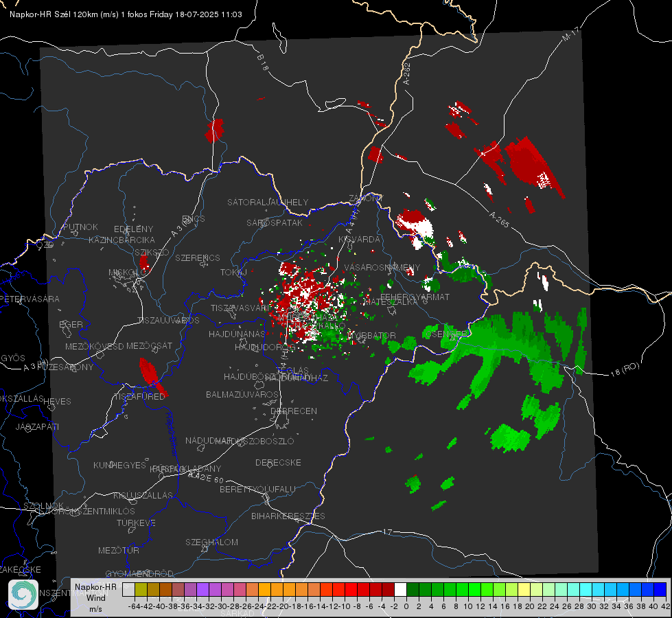Image resolution: width=672 pixels, height=618 pixels.
Task: Click the BIHARKERESZTES city label
Action: pyautogui.click(x=288, y=516)
